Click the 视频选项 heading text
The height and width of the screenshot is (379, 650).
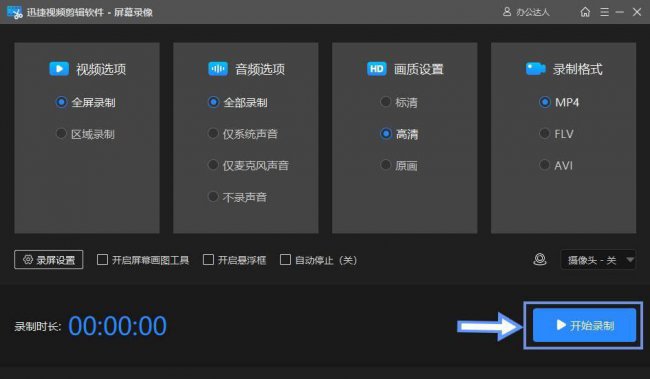tap(101, 69)
